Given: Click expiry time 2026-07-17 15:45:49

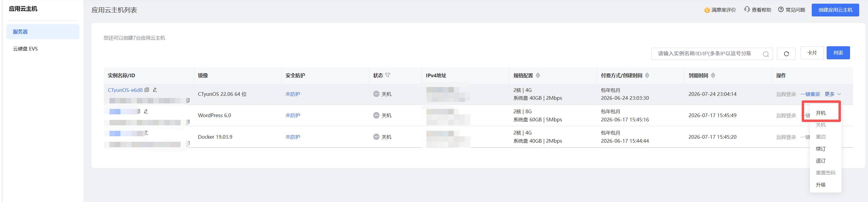Looking at the screenshot, I should click(x=712, y=115).
